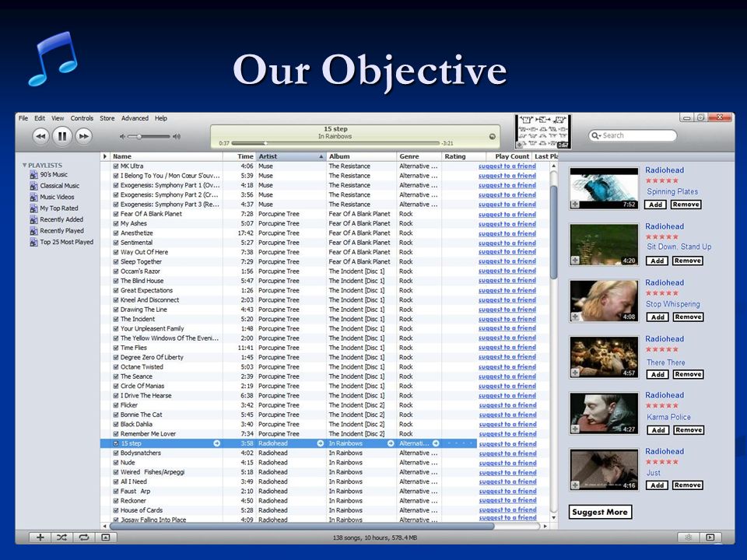Sort songs by Play Count column header
Image resolution: width=747 pixels, height=560 pixels.
(x=508, y=156)
